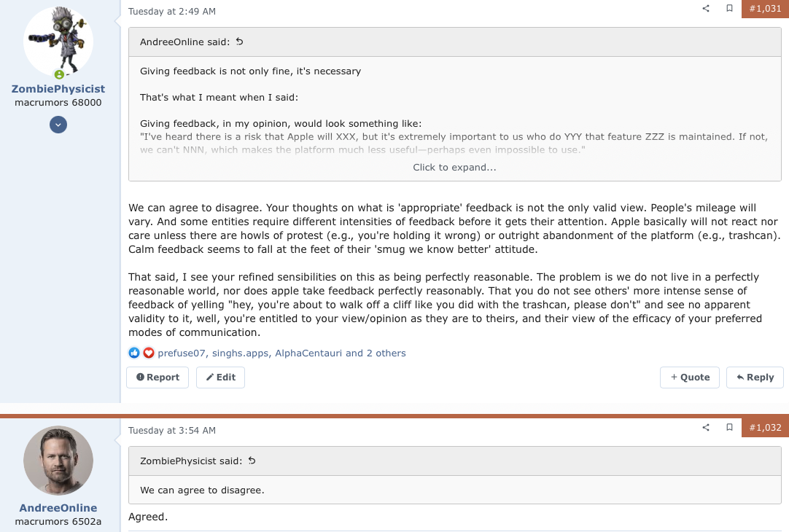Click the blue Like reaction icon

coord(134,353)
